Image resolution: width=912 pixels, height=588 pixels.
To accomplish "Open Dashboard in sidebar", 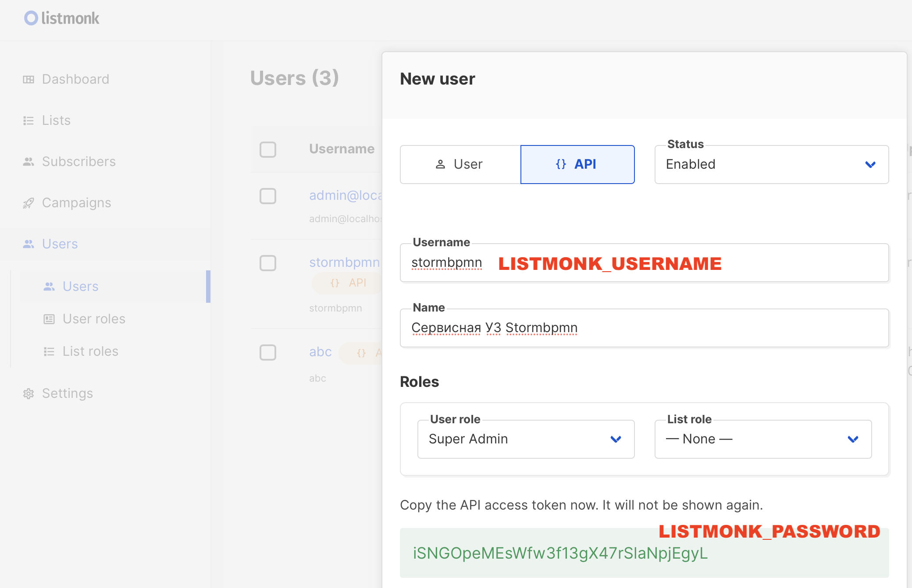I will pos(75,79).
